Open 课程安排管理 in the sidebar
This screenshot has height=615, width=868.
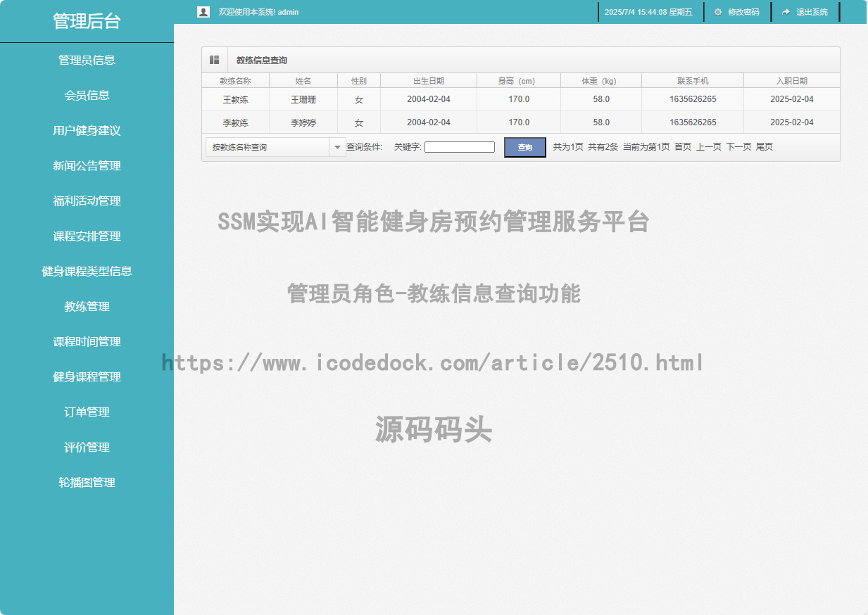87,236
